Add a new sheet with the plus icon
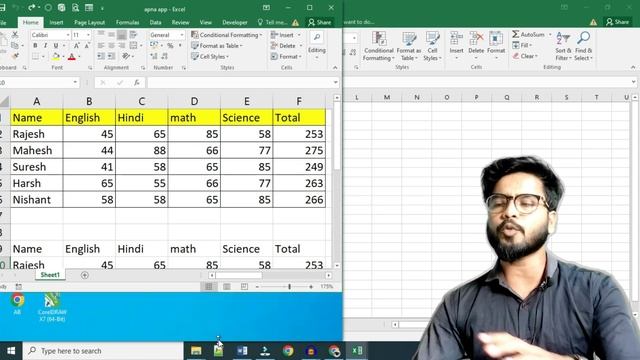Viewport: 640px width, 360px height. pyautogui.click(x=84, y=275)
